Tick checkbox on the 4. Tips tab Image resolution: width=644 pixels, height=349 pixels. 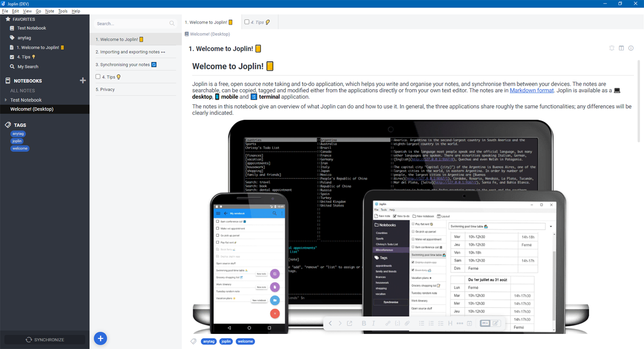click(247, 22)
